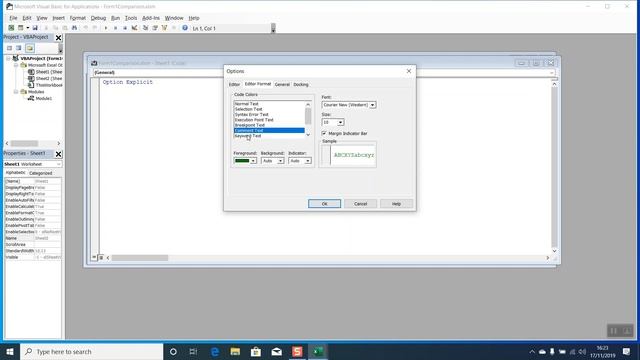
Task: Click the Cancel button in Options dialog
Action: point(360,204)
